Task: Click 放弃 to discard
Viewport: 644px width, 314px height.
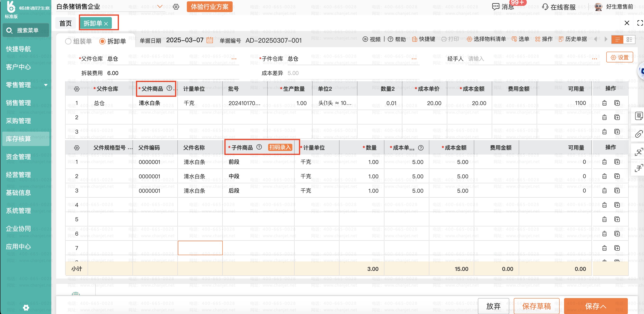Action: (493, 306)
